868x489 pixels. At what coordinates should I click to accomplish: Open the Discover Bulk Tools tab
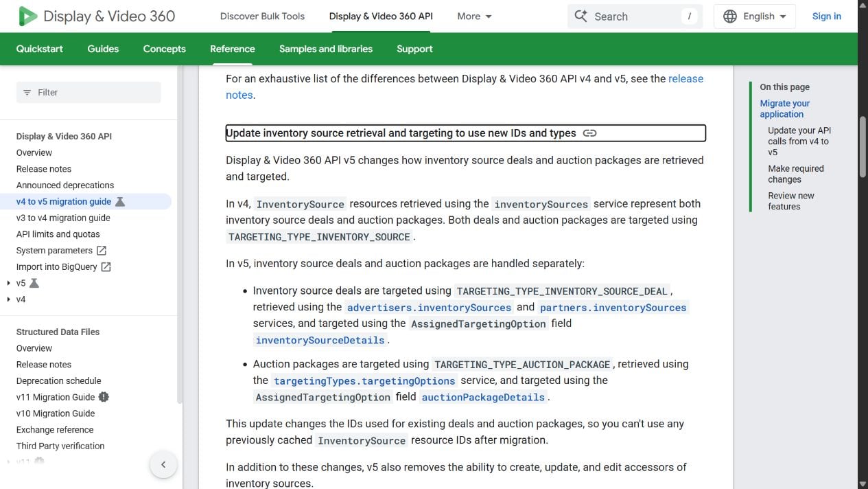pyautogui.click(x=262, y=16)
